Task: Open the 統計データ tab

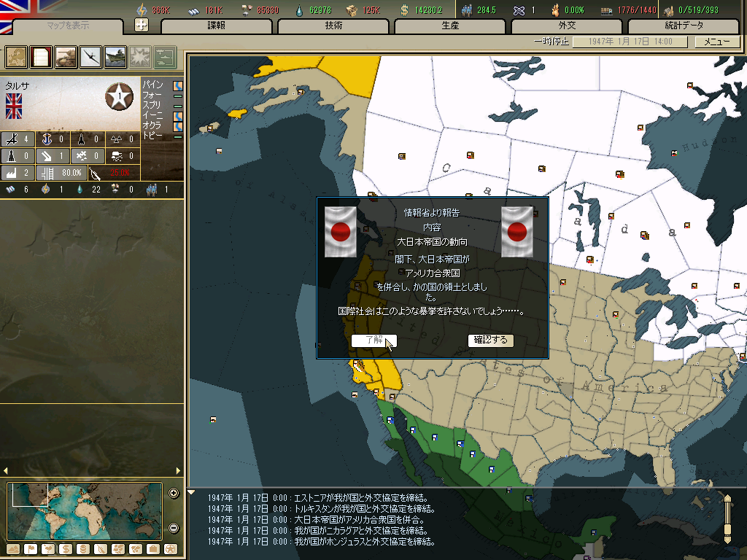Action: 684,26
